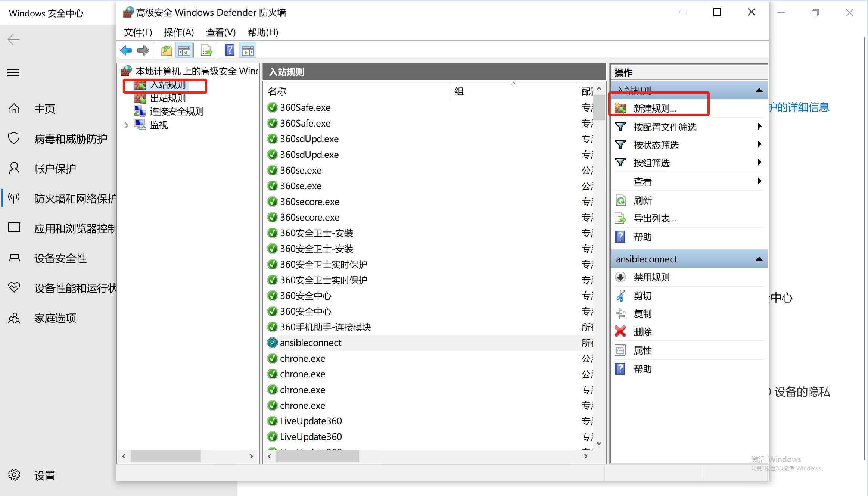Expand the 监视 tree node
Image resolution: width=868 pixels, height=496 pixels.
click(126, 125)
